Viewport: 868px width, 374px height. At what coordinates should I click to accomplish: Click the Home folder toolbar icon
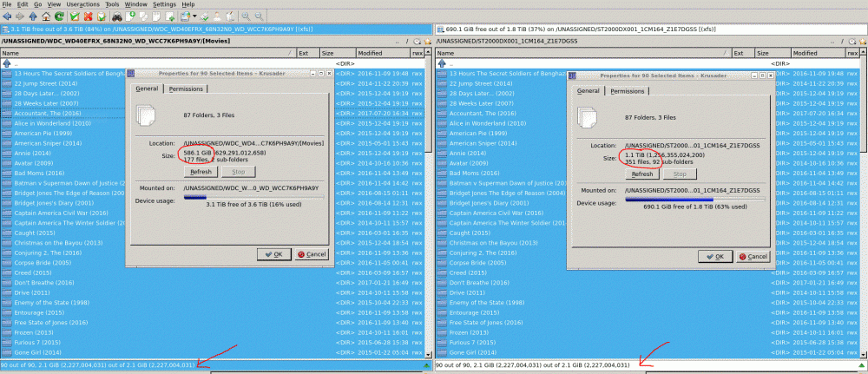click(46, 16)
